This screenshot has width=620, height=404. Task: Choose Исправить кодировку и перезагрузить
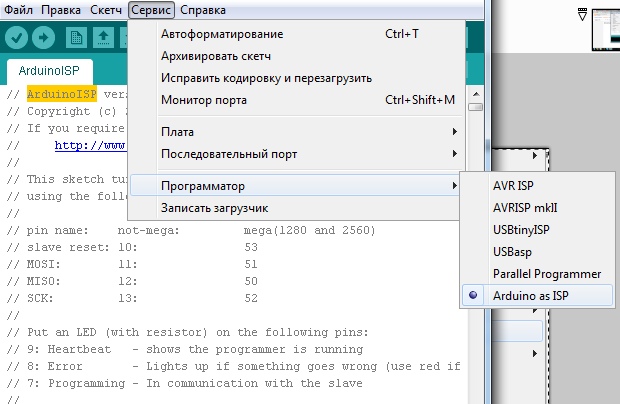tap(297, 78)
